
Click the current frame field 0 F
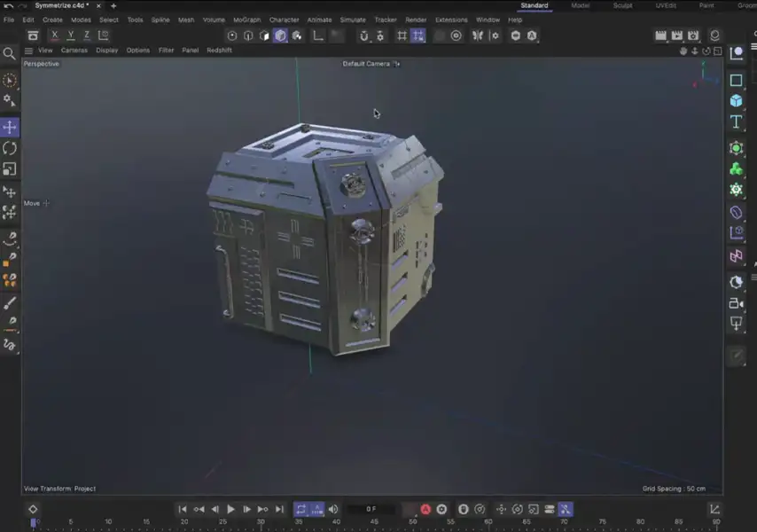pos(371,509)
